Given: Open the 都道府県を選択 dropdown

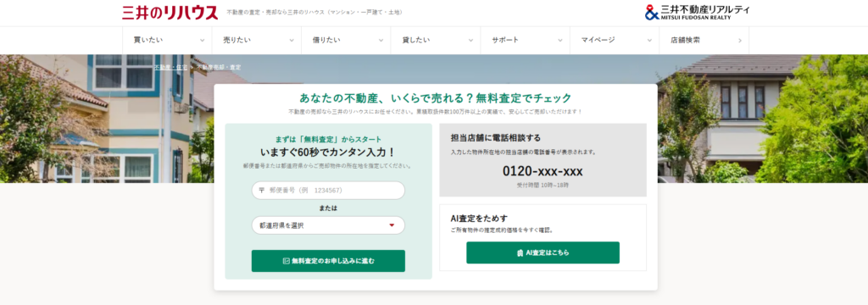Looking at the screenshot, I should 328,225.
